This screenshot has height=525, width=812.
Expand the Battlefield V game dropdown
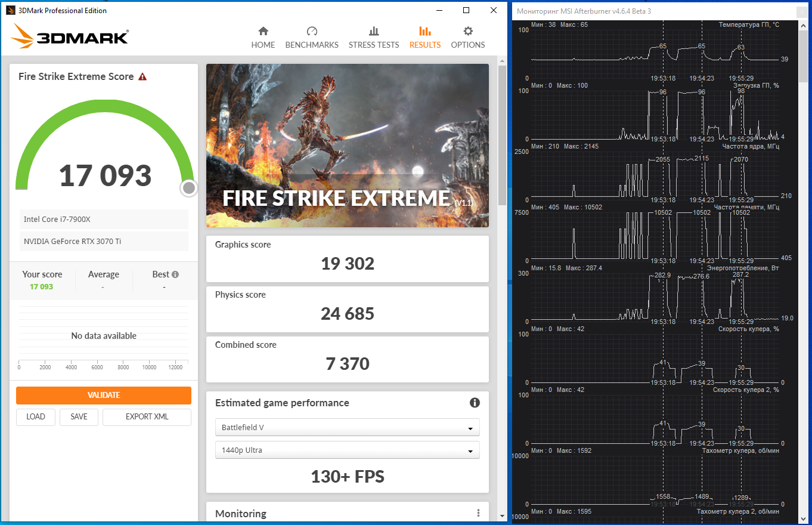click(347, 428)
